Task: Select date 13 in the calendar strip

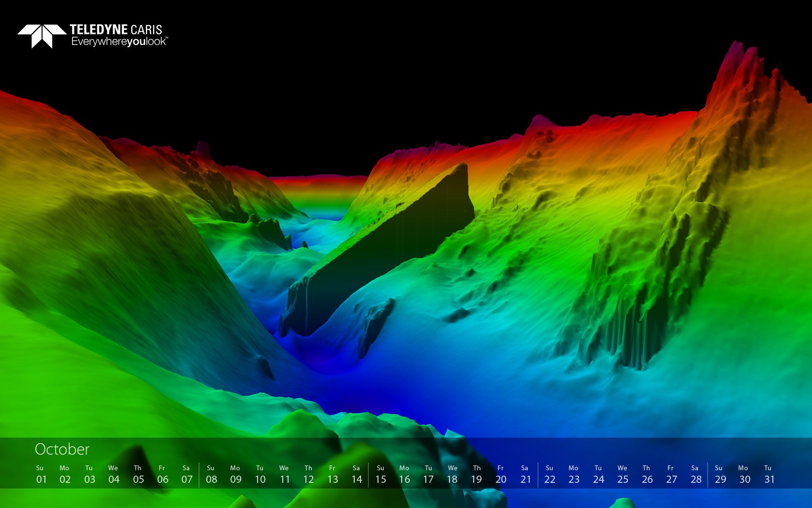Action: coord(333,479)
